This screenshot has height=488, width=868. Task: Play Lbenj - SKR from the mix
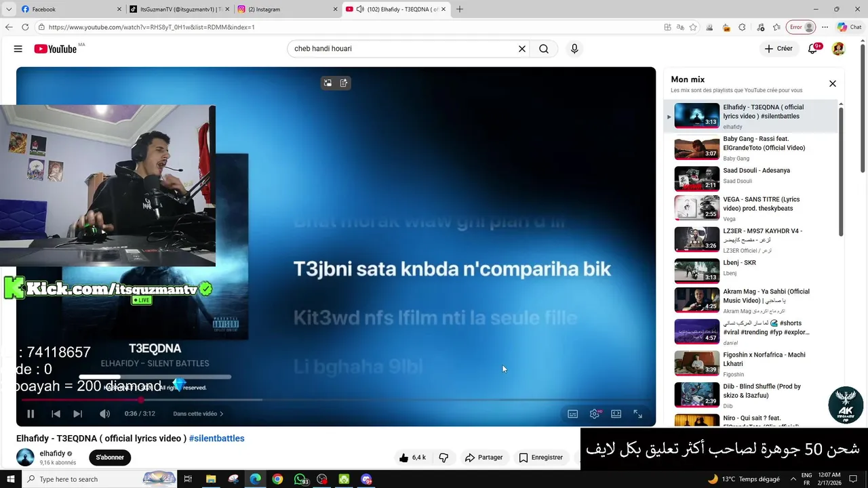750,270
